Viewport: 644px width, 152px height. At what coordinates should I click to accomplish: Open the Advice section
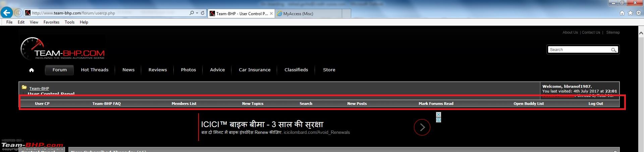pos(217,70)
